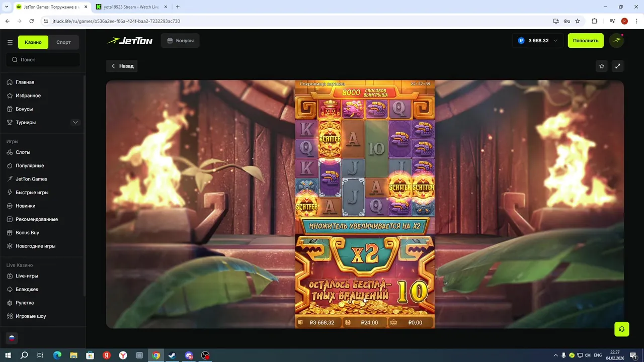Switch the ENG input language
Image resolution: width=644 pixels, height=362 pixels.
598,355
